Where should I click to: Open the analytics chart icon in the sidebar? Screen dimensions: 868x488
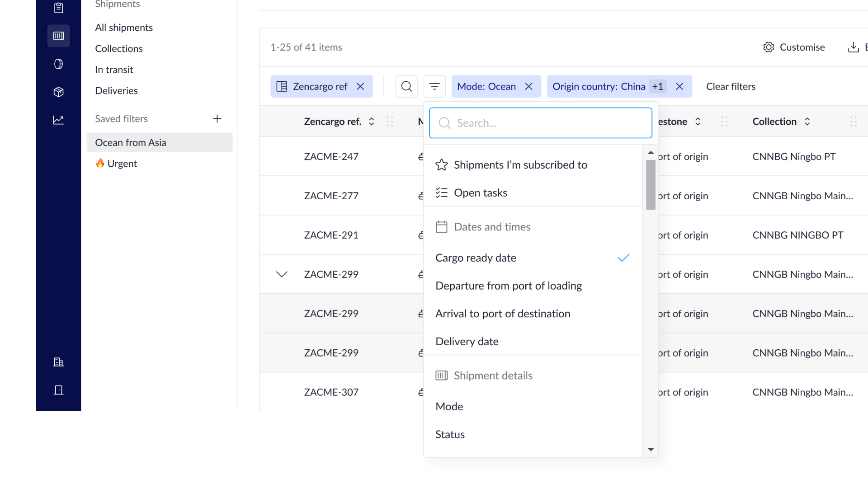point(58,120)
